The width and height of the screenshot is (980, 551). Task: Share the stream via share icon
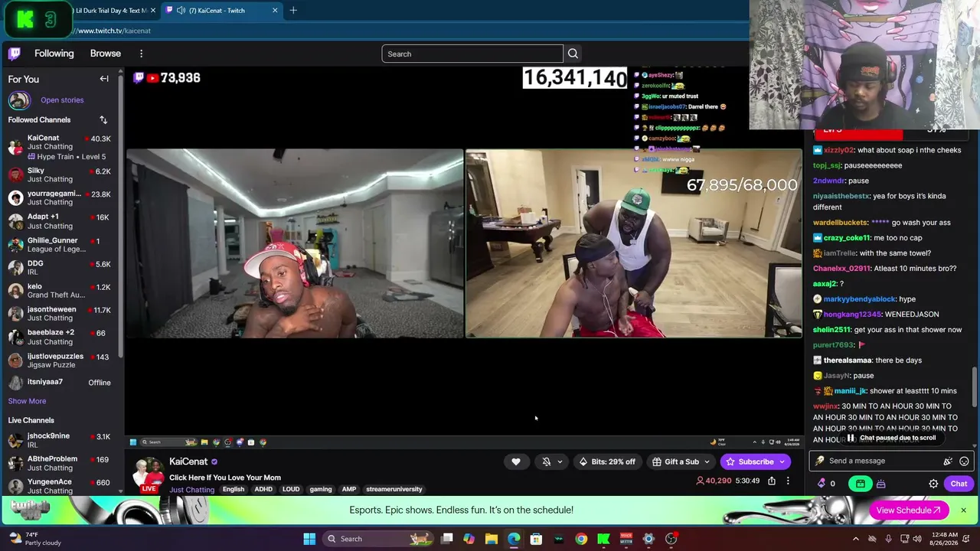772,481
